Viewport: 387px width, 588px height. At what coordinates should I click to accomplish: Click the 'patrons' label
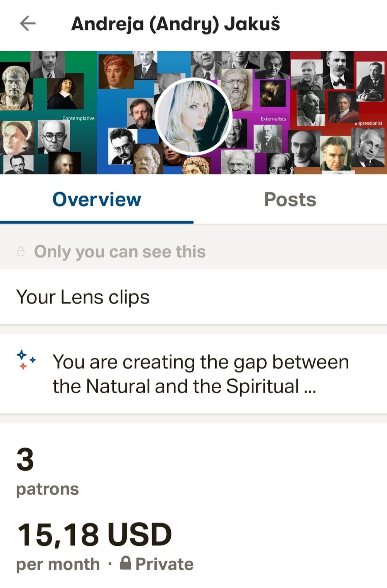coord(47,489)
